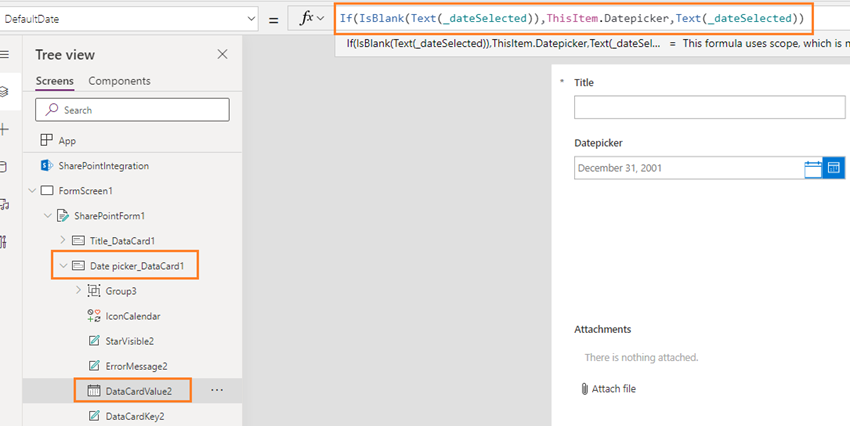Focus the Tree view Search box
The height and width of the screenshot is (426, 850).
tap(132, 110)
